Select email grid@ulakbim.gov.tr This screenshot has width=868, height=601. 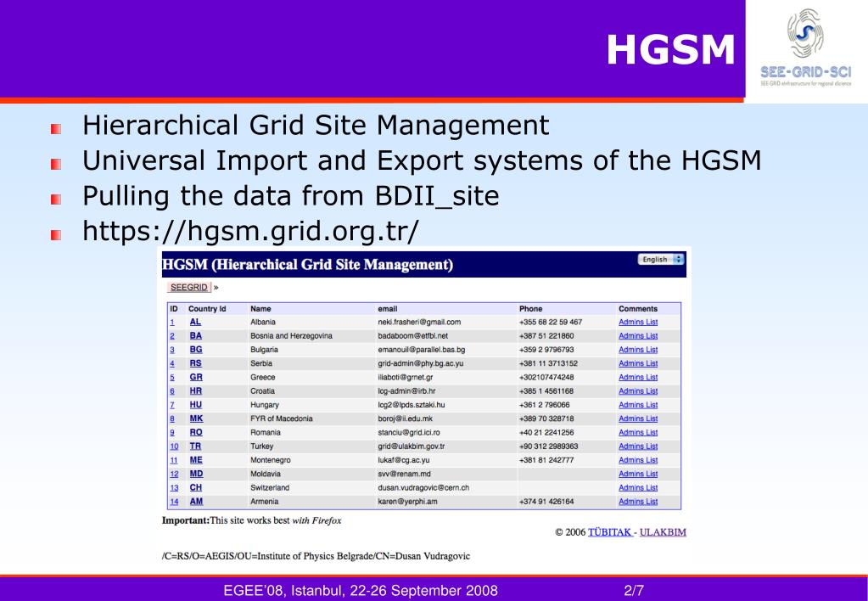pos(412,447)
